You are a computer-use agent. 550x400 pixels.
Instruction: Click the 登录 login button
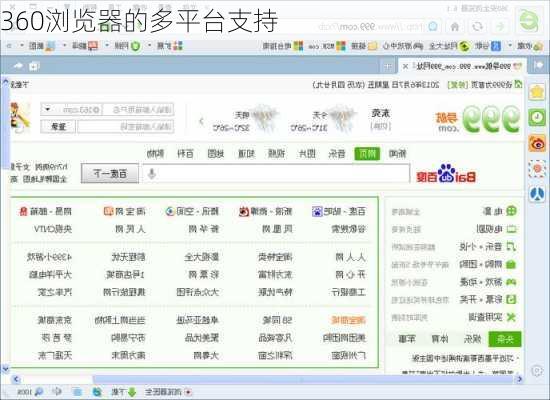(x=58, y=127)
